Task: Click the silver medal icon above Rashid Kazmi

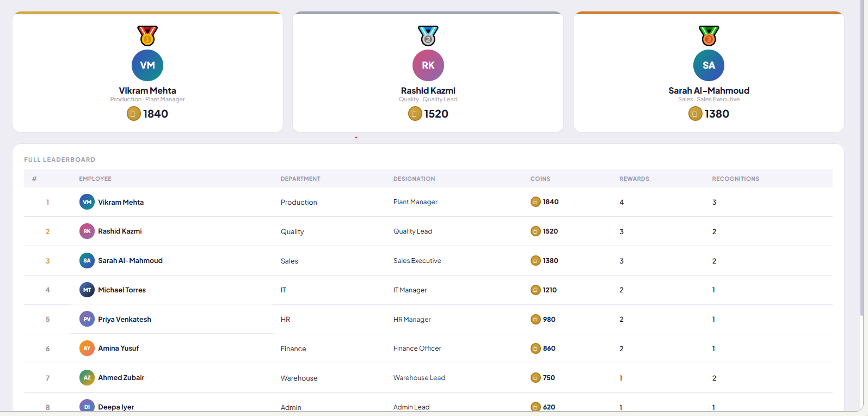Action: pyautogui.click(x=428, y=36)
